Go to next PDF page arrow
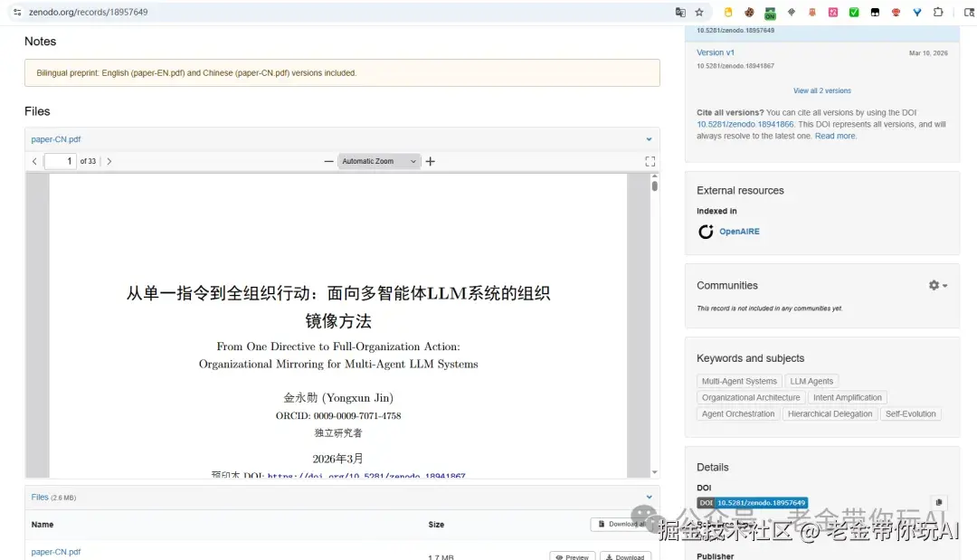 tap(109, 161)
